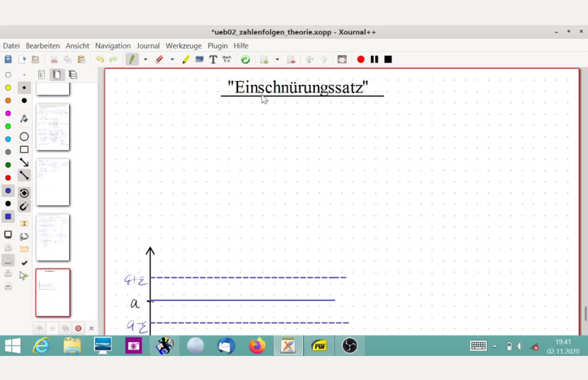The height and width of the screenshot is (380, 588).
Task: Pick the light green color swatch
Action: click(8, 126)
